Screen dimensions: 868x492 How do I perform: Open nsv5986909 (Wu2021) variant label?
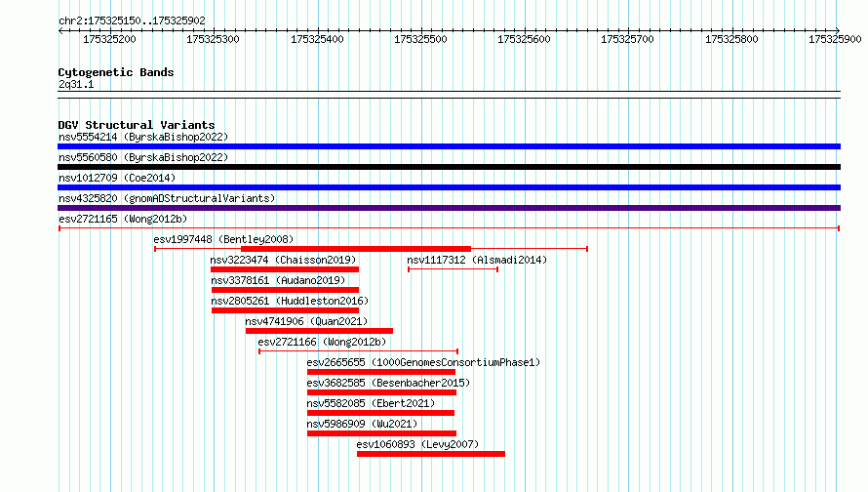[x=362, y=424]
